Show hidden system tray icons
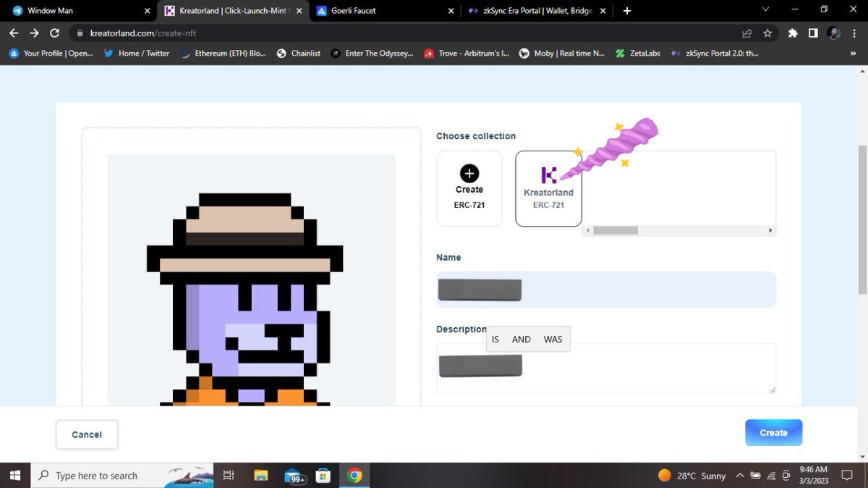Viewport: 868px width, 488px height. [740, 476]
